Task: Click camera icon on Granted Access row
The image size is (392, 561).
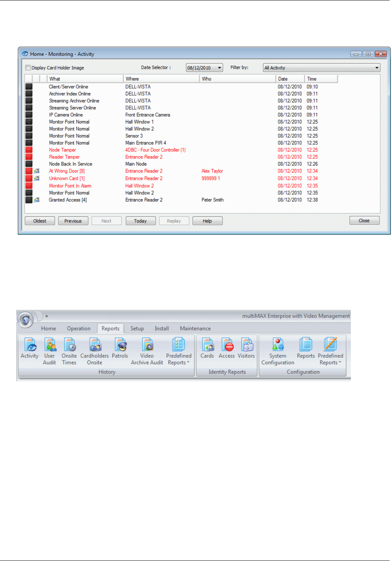Action: (x=36, y=200)
